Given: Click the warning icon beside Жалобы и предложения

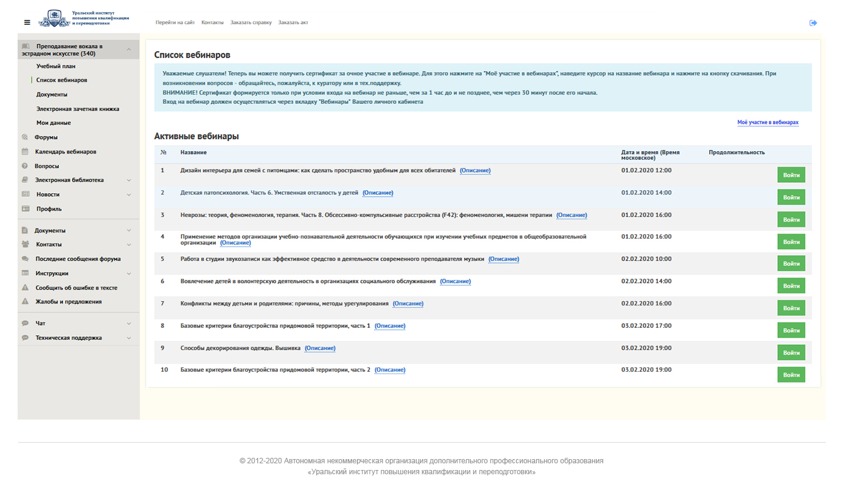Looking at the screenshot, I should click(25, 302).
